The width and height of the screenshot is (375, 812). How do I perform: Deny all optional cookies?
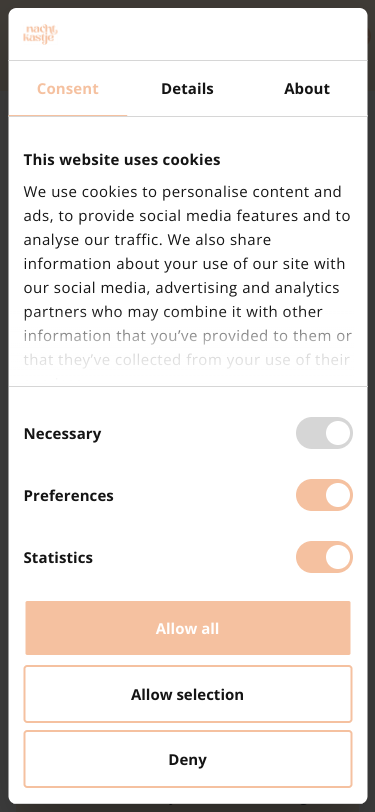tap(188, 759)
